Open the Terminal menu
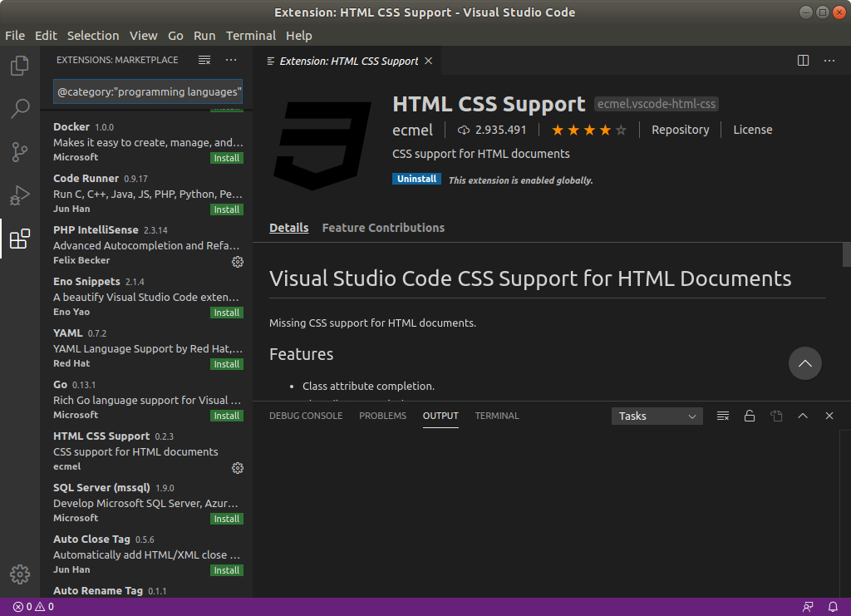This screenshot has height=616, width=851. pos(251,36)
